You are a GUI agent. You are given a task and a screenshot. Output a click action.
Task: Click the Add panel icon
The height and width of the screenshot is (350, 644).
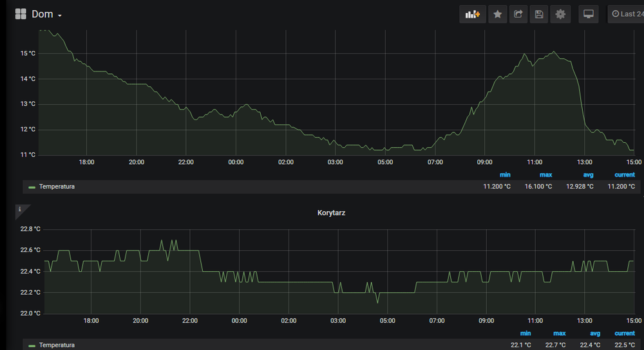pyautogui.click(x=473, y=14)
